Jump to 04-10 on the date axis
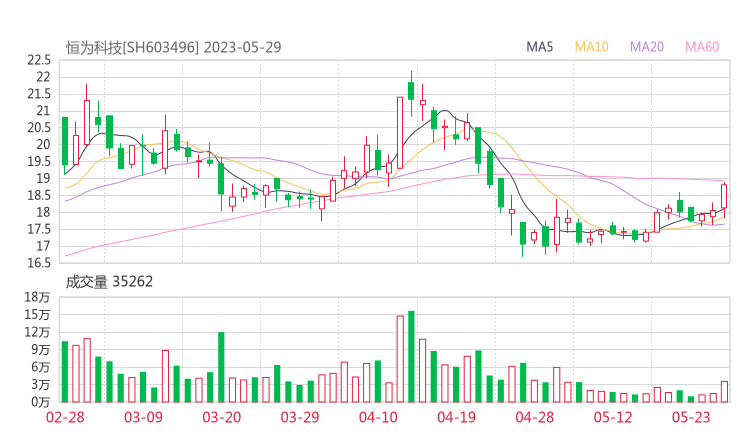740x440 pixels. (378, 417)
